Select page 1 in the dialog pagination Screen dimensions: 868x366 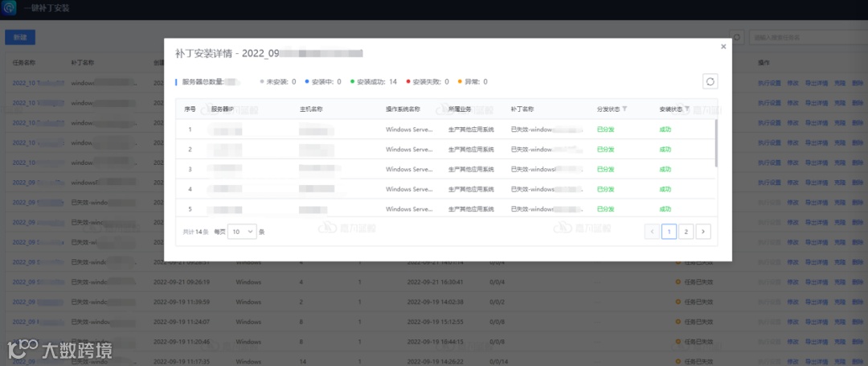(669, 232)
